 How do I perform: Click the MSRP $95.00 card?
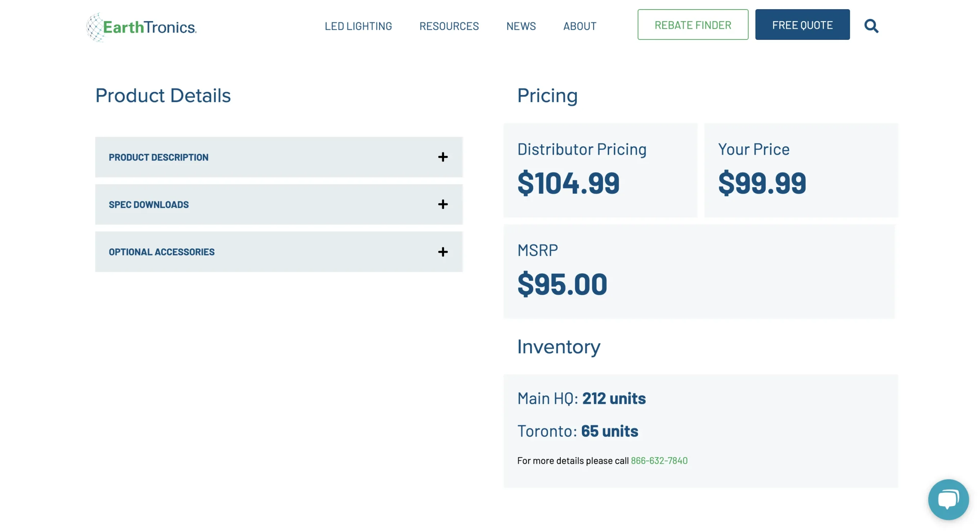(x=699, y=271)
